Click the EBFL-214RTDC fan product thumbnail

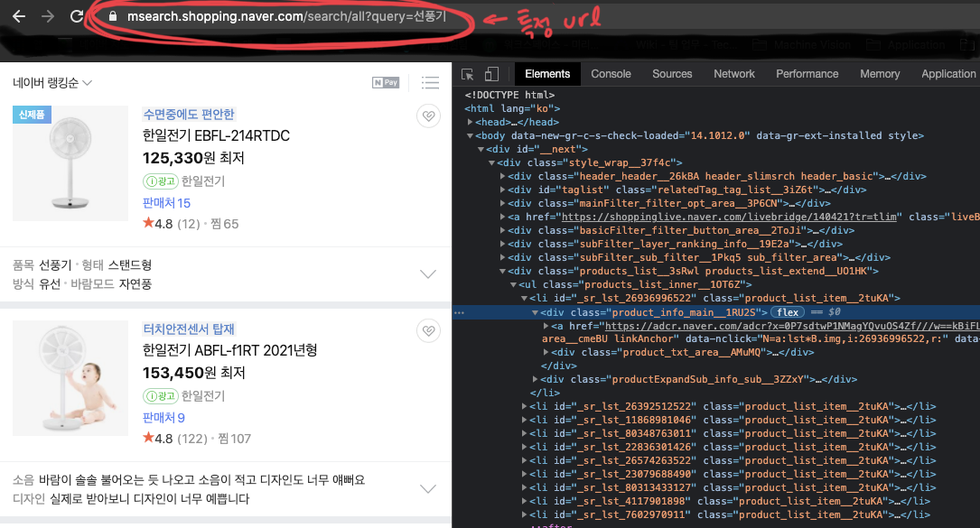(70, 163)
